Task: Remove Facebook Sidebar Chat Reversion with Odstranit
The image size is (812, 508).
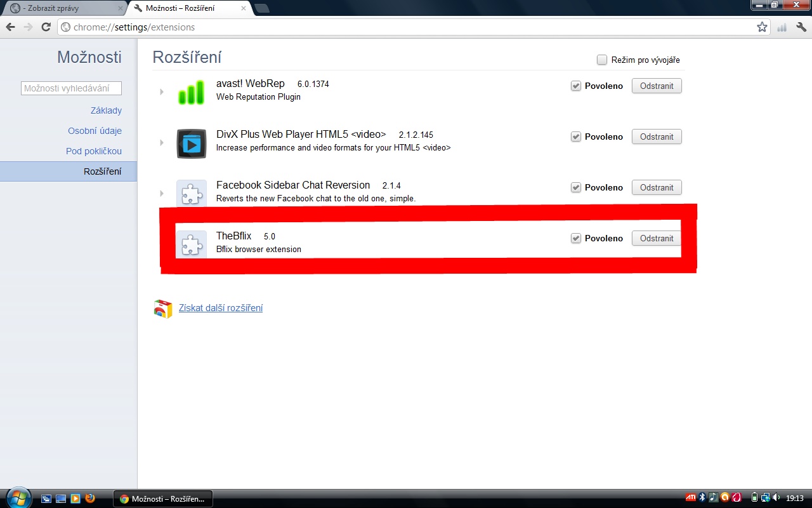Action: (657, 187)
